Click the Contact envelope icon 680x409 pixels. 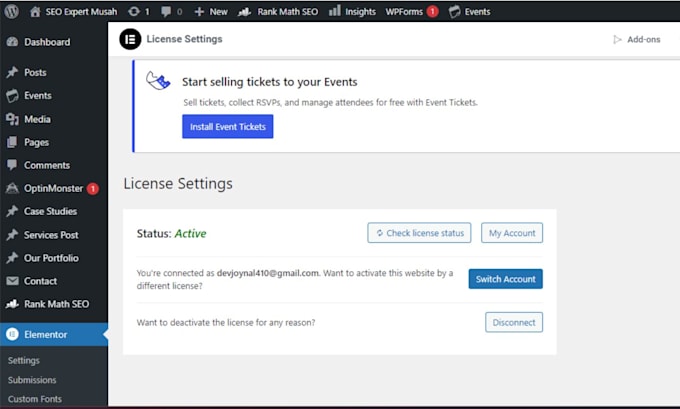(x=13, y=281)
